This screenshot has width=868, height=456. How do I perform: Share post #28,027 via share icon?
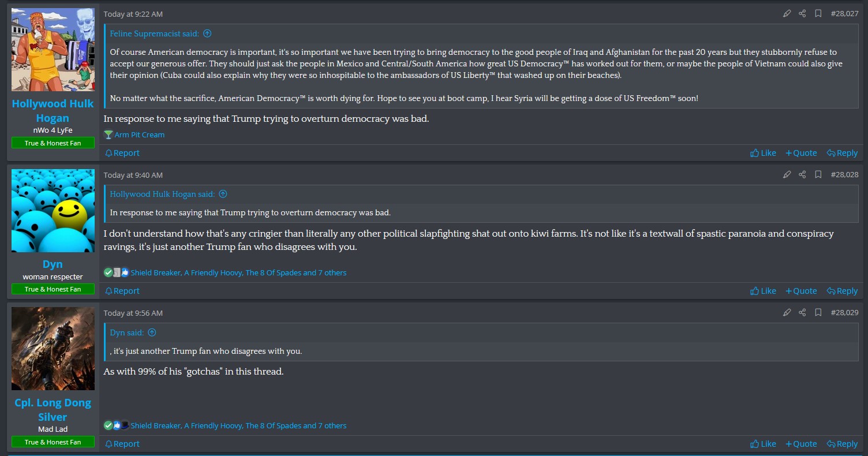802,13
